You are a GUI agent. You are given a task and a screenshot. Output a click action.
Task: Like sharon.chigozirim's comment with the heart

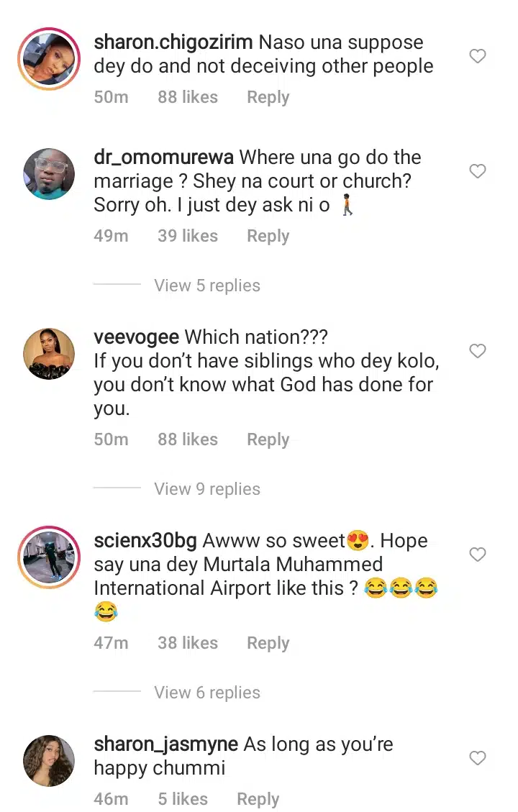(478, 56)
